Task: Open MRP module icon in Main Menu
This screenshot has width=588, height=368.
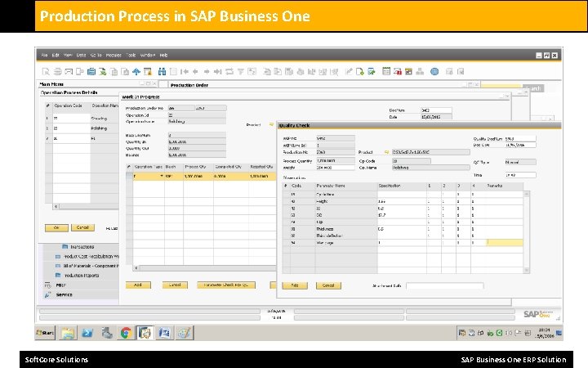Action: pos(47,285)
